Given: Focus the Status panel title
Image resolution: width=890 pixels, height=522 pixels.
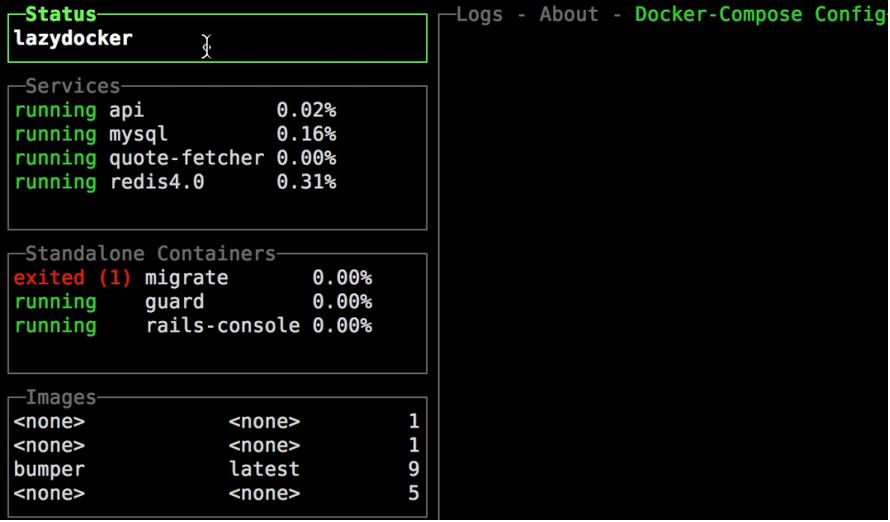Looking at the screenshot, I should point(61,15).
